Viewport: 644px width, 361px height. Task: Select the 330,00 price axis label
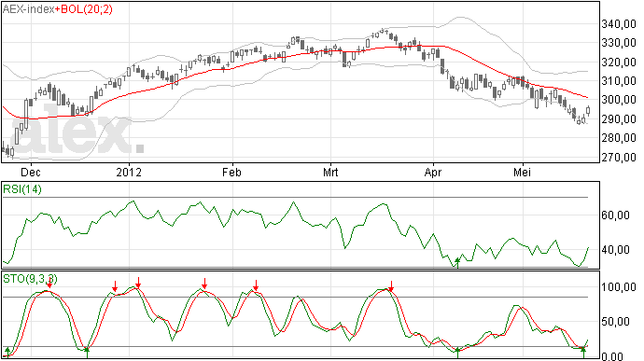click(x=619, y=43)
